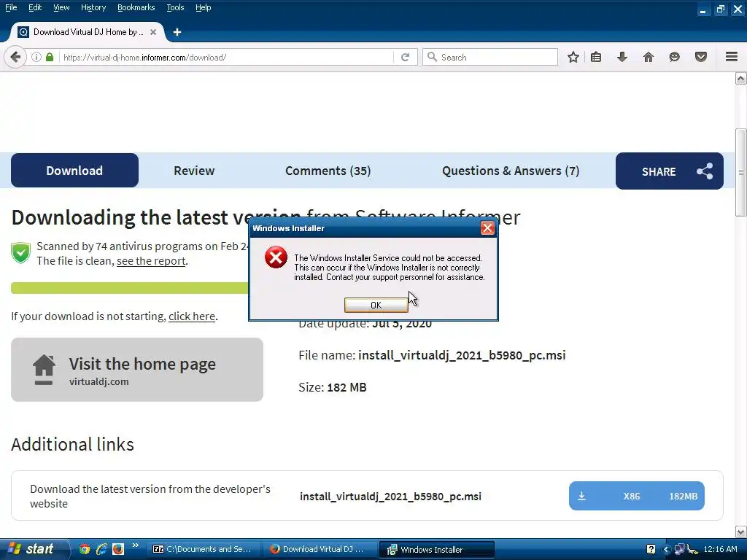The width and height of the screenshot is (747, 560).
Task: Follow the 'click here' download link
Action: [192, 316]
